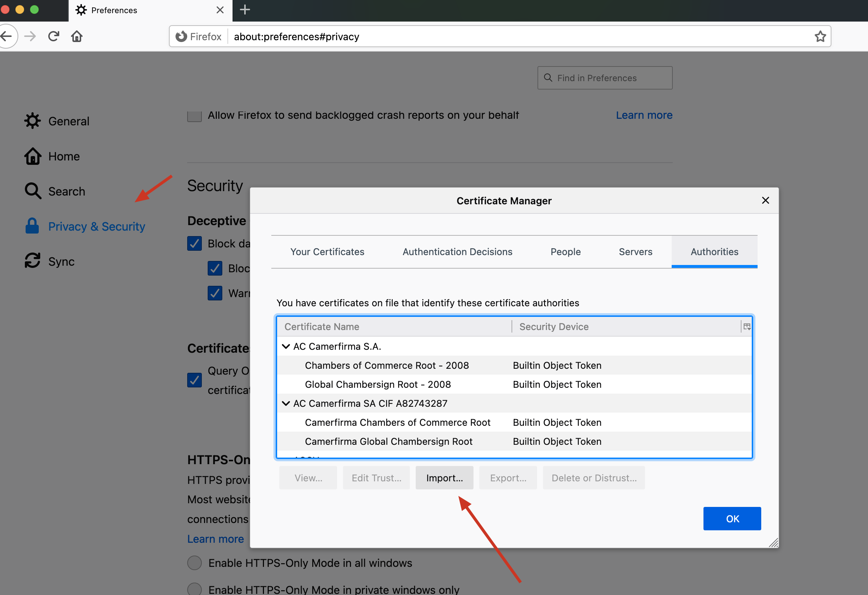
Task: Click the home icon in the toolbar
Action: pos(77,36)
